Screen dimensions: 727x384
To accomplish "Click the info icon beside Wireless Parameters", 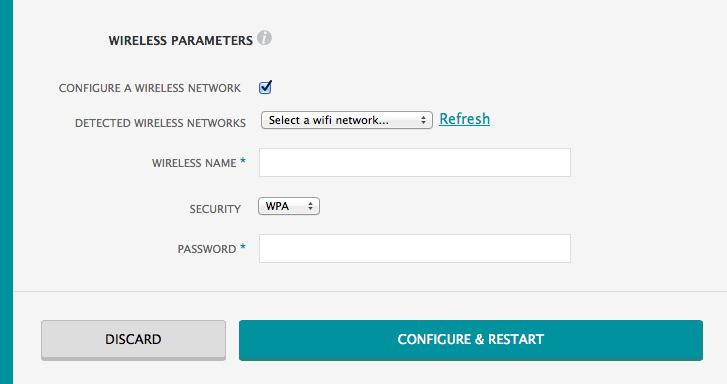I will (x=264, y=38).
